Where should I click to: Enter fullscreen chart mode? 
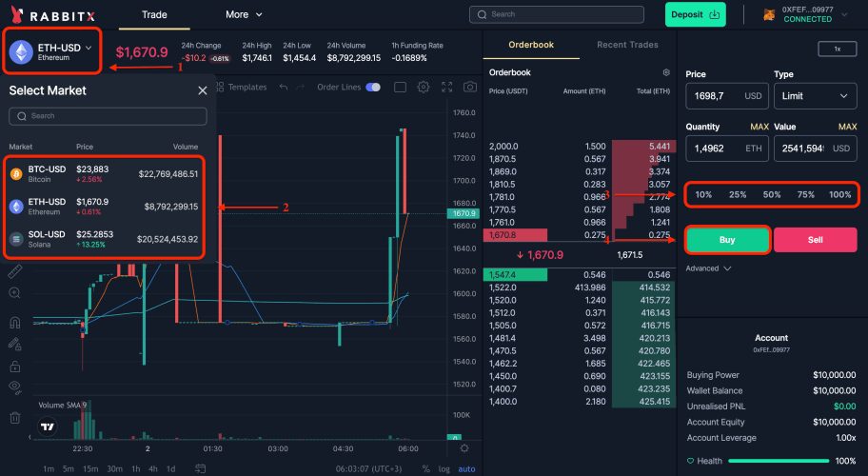click(x=446, y=87)
